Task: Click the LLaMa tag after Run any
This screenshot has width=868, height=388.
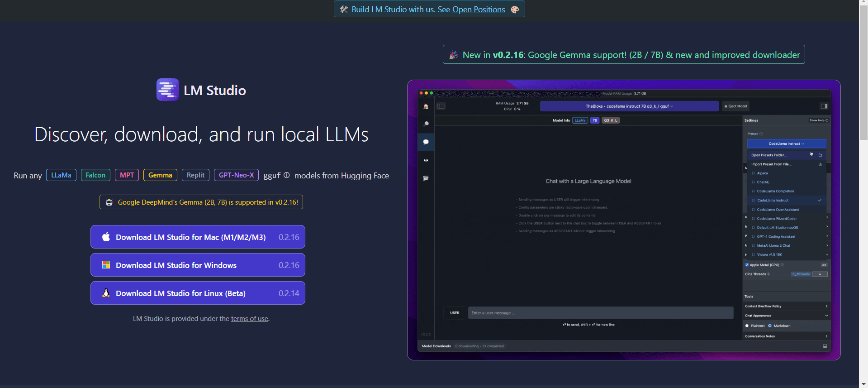Action: tap(61, 175)
